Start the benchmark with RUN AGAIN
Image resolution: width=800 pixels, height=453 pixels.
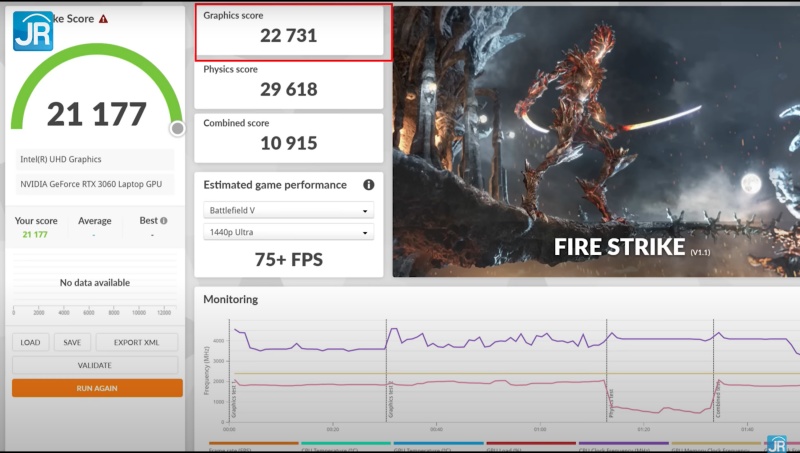coord(97,388)
